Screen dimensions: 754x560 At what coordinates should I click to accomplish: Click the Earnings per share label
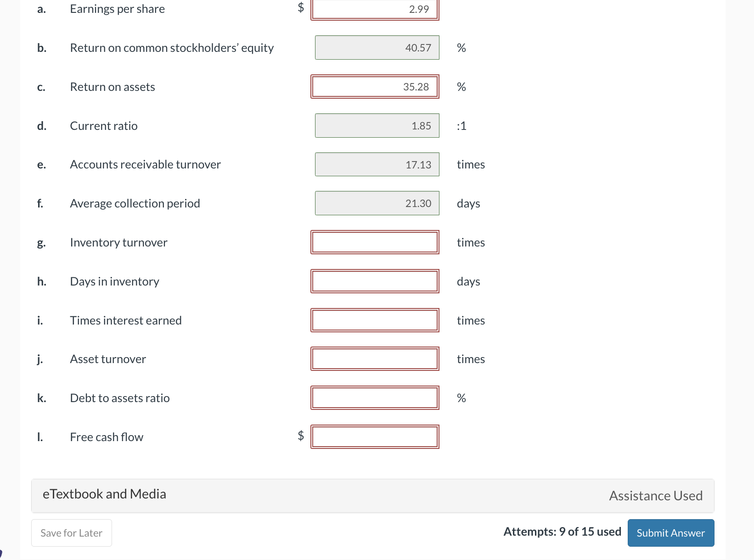pyautogui.click(x=117, y=8)
